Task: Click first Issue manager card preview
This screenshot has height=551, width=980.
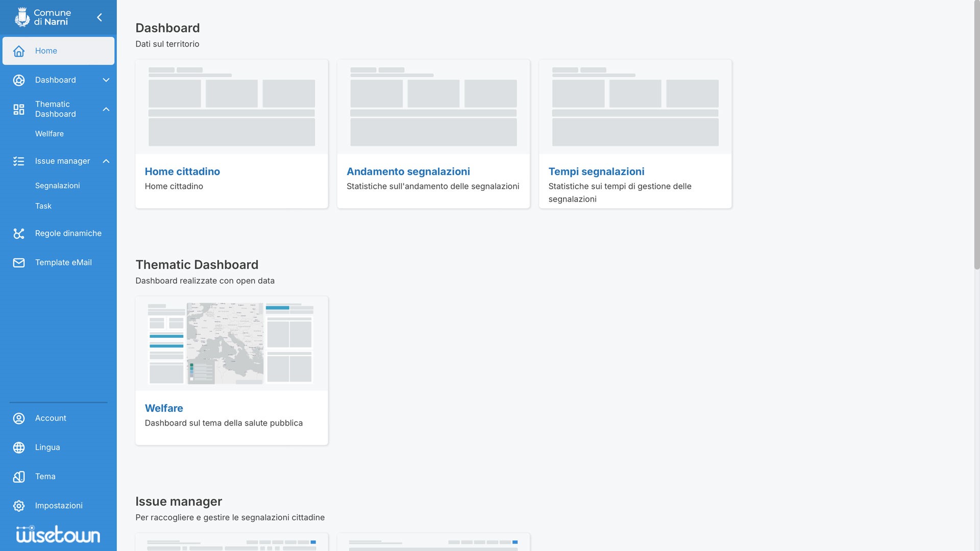Action: click(x=232, y=542)
